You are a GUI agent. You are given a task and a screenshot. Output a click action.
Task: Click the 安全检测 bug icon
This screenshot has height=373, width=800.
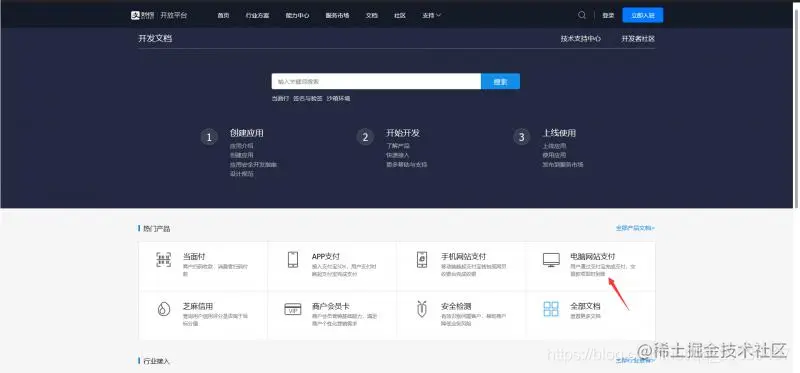[x=422, y=309]
